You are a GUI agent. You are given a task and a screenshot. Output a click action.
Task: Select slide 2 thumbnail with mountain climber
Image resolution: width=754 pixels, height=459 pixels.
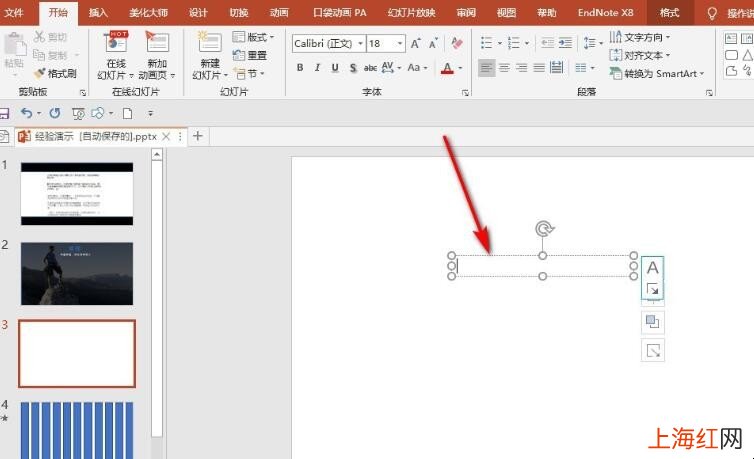pos(77,273)
